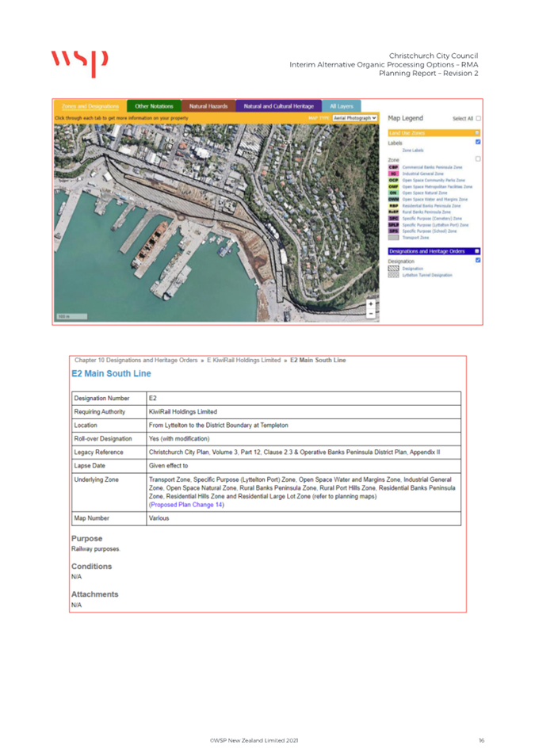Click E KiwiRail Holdings Limited breadcrumb

[x=243, y=360]
